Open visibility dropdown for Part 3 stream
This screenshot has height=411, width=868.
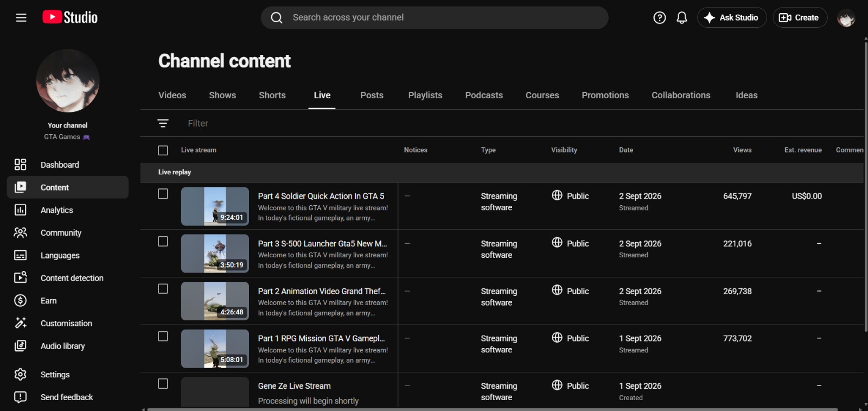(570, 243)
